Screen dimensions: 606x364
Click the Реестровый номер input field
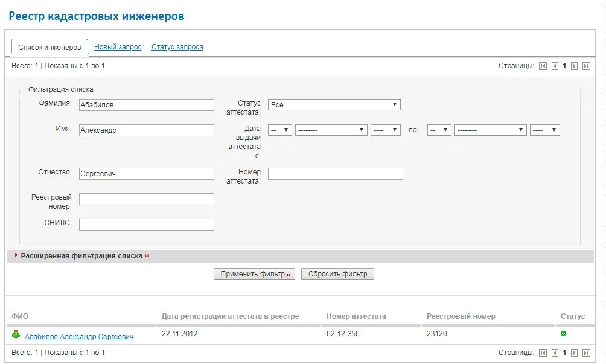click(x=147, y=199)
